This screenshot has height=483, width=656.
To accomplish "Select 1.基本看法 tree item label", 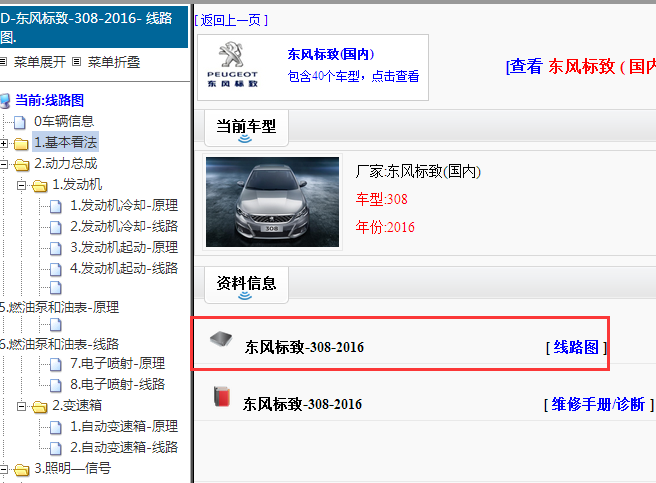I will click(x=66, y=142).
